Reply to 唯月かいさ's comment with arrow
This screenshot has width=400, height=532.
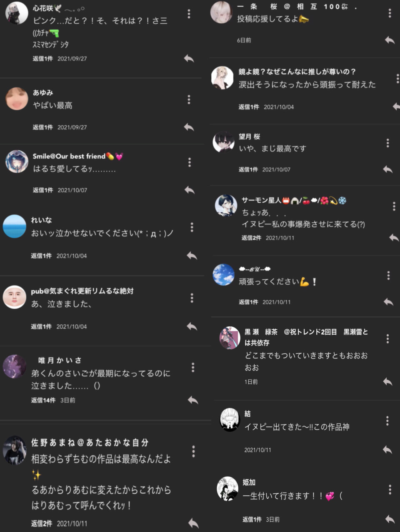coord(193,400)
